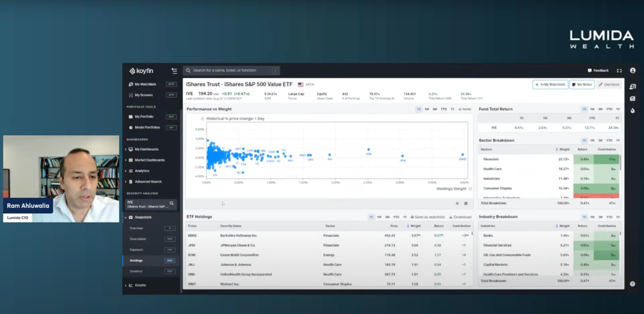The height and width of the screenshot is (314, 644).
Task: Click the US flag ARCA exchange icon
Action: (301, 85)
